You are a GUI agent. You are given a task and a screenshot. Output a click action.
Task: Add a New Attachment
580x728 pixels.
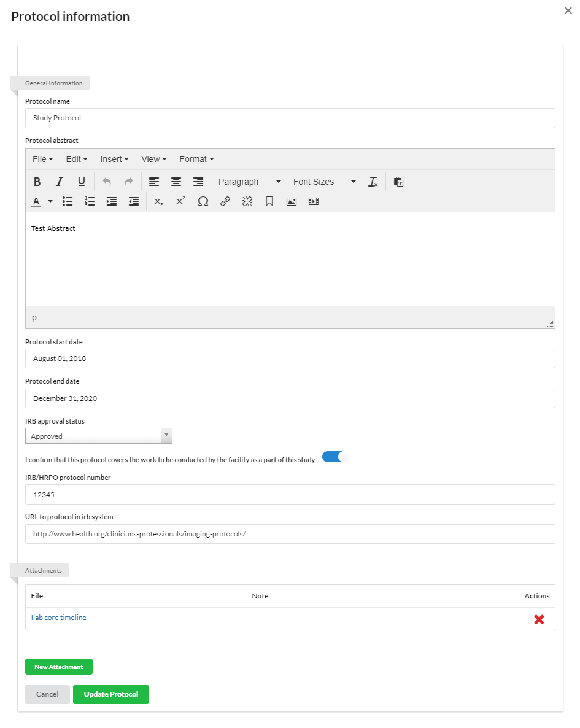(x=59, y=667)
